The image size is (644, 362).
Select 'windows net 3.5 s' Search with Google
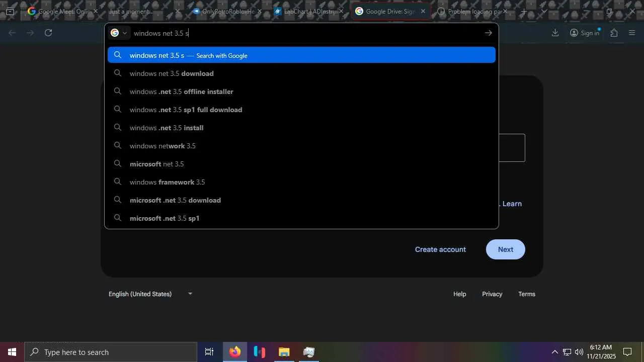[x=301, y=55]
